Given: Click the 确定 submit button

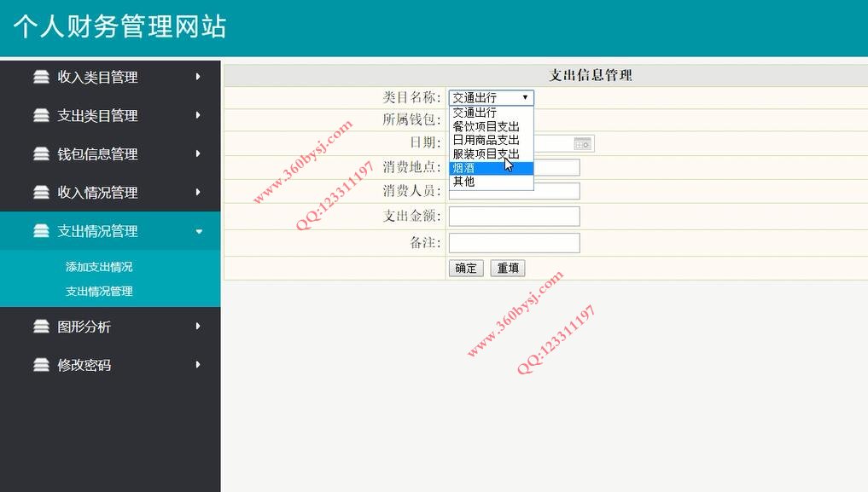Looking at the screenshot, I should (x=466, y=268).
